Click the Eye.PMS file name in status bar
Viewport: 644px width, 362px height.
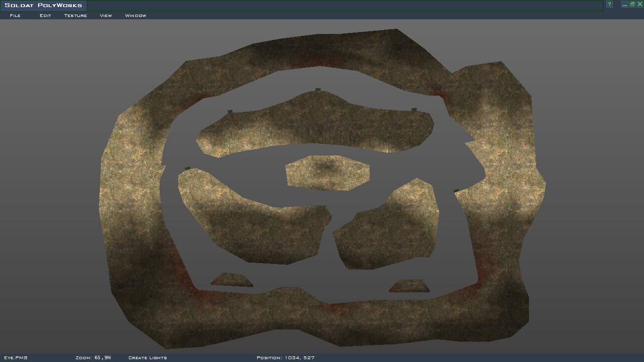[x=16, y=358]
